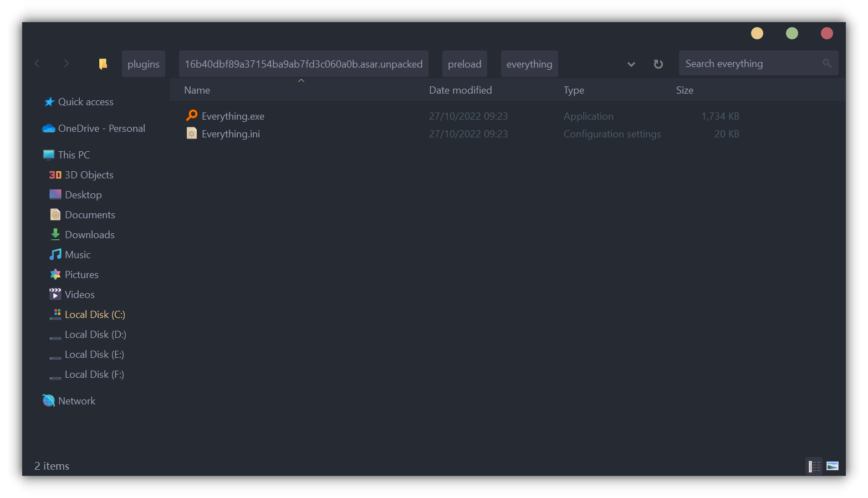Click the 1,734 KB size value

click(x=721, y=116)
